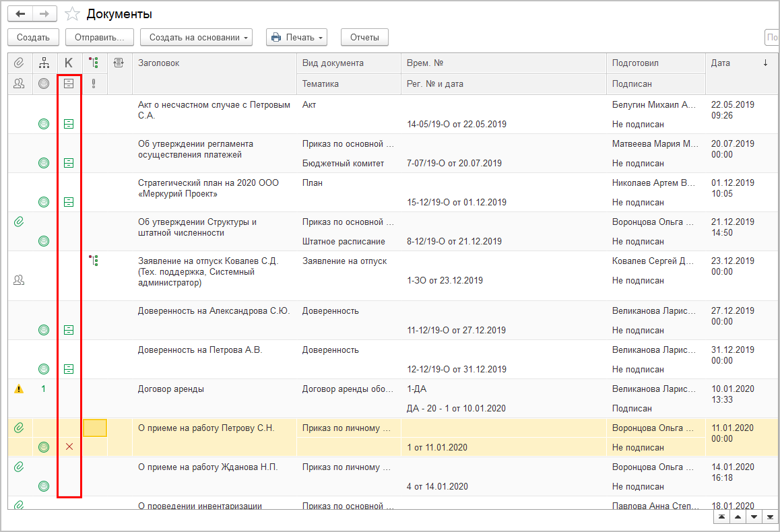The height and width of the screenshot is (532, 780).
Task: Click the 'Заголовок' column header
Action: [x=159, y=63]
